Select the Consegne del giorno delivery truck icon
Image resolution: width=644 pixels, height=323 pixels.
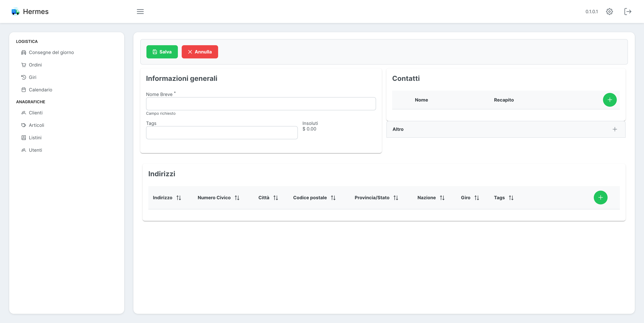[24, 52]
